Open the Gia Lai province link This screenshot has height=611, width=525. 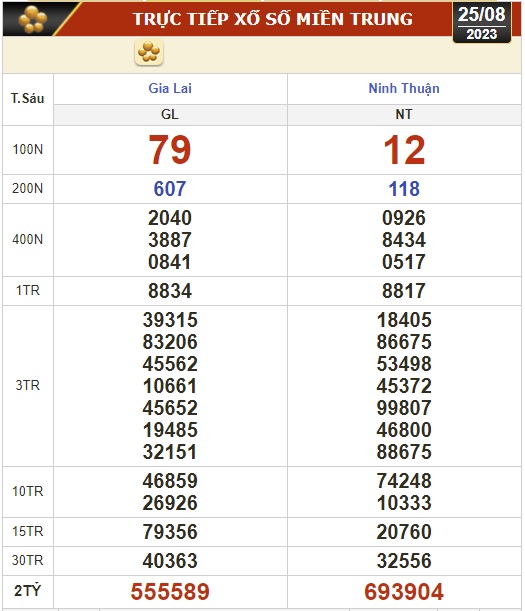click(x=170, y=88)
